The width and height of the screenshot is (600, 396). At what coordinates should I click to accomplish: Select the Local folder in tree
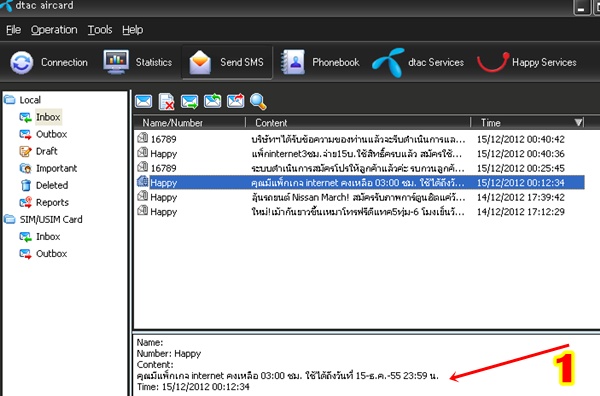pyautogui.click(x=30, y=100)
